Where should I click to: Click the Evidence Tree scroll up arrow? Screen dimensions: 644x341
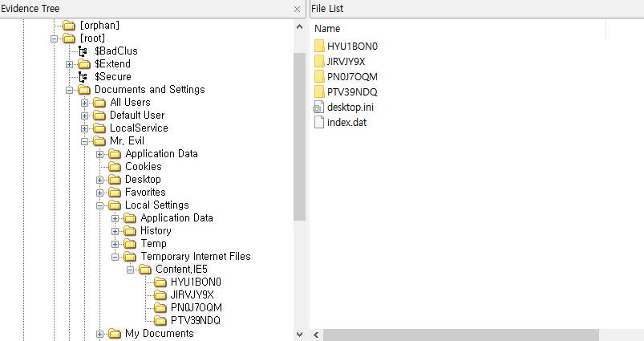[x=299, y=26]
